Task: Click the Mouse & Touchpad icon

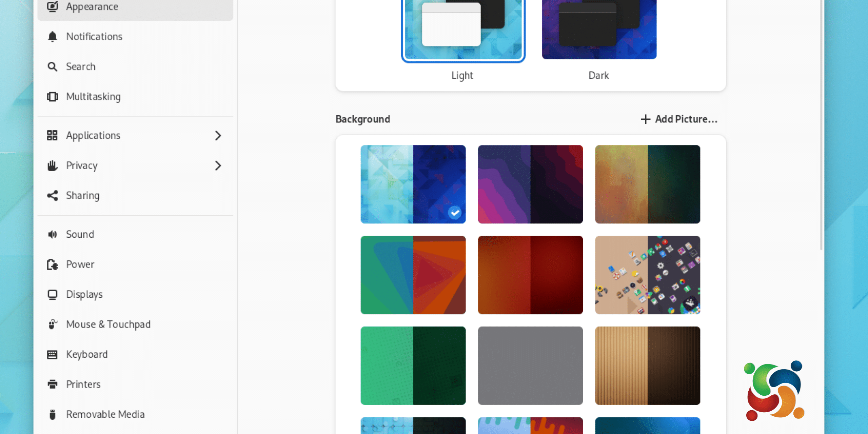Action: pos(52,324)
